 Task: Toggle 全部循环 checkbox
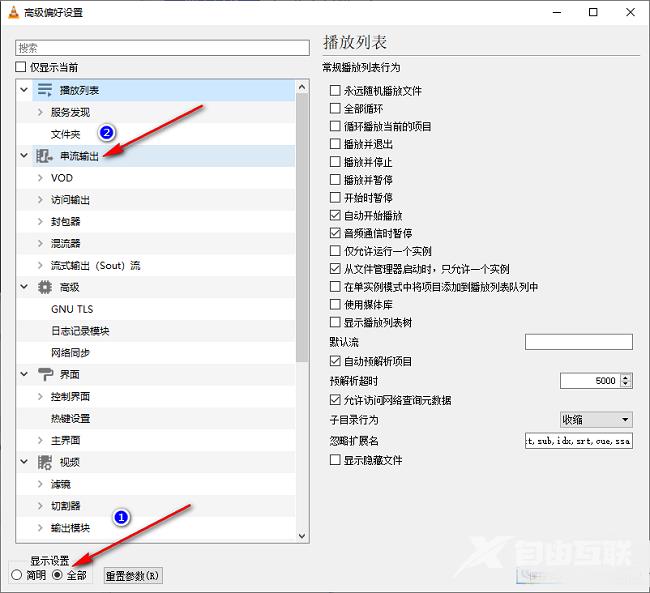[x=335, y=108]
